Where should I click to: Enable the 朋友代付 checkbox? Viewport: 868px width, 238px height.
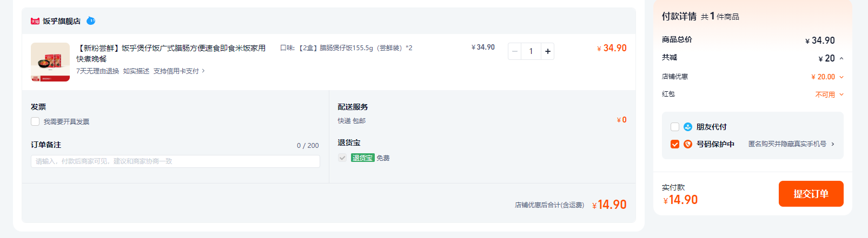point(675,127)
